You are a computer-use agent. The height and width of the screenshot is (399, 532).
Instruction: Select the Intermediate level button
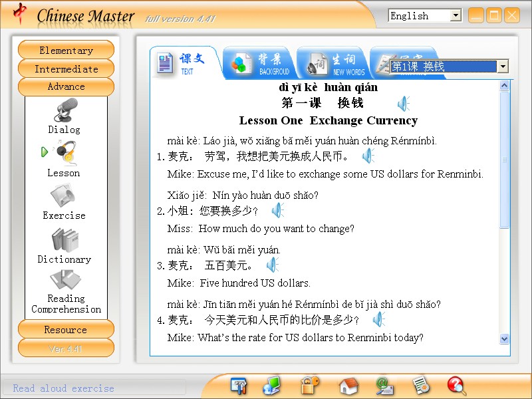[66, 69]
